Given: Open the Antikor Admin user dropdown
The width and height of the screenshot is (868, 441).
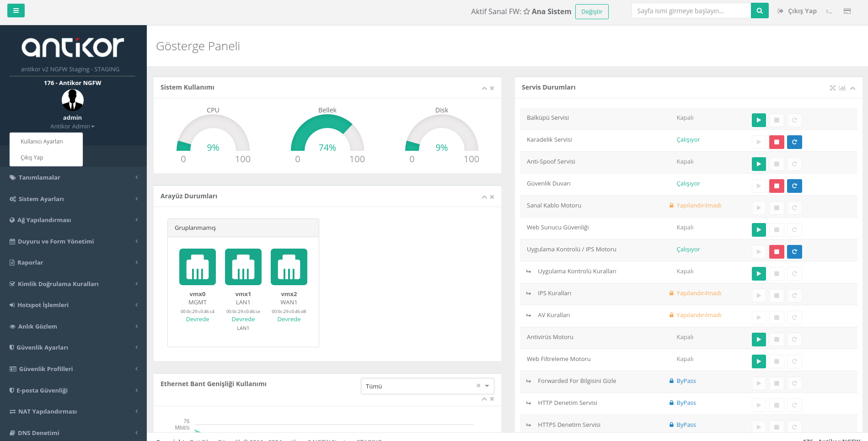Looking at the screenshot, I should click(x=72, y=126).
